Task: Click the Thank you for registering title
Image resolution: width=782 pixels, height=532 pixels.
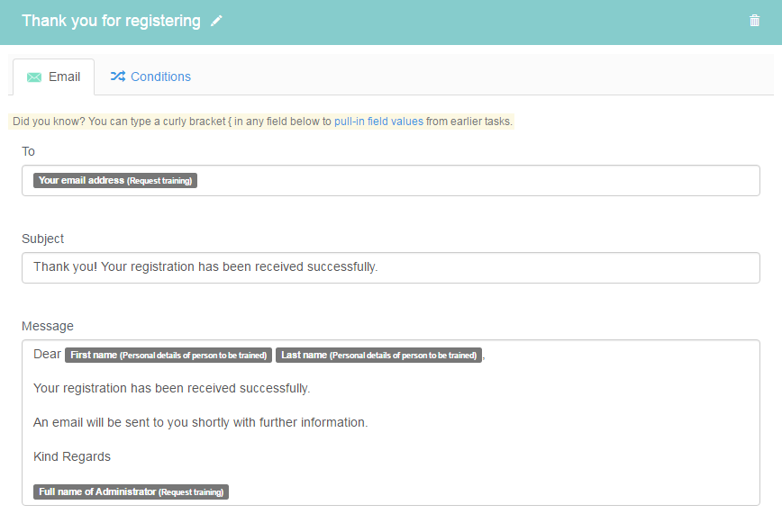Action: pos(111,21)
